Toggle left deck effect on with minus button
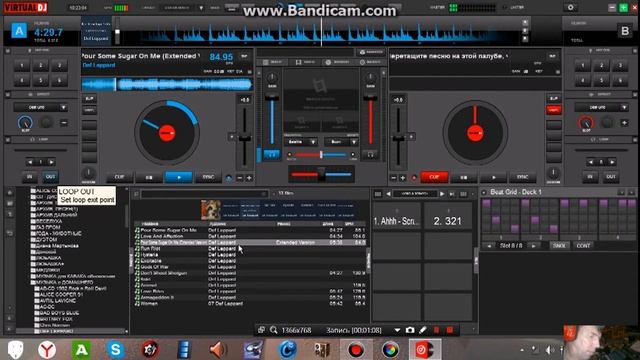 click(64, 122)
